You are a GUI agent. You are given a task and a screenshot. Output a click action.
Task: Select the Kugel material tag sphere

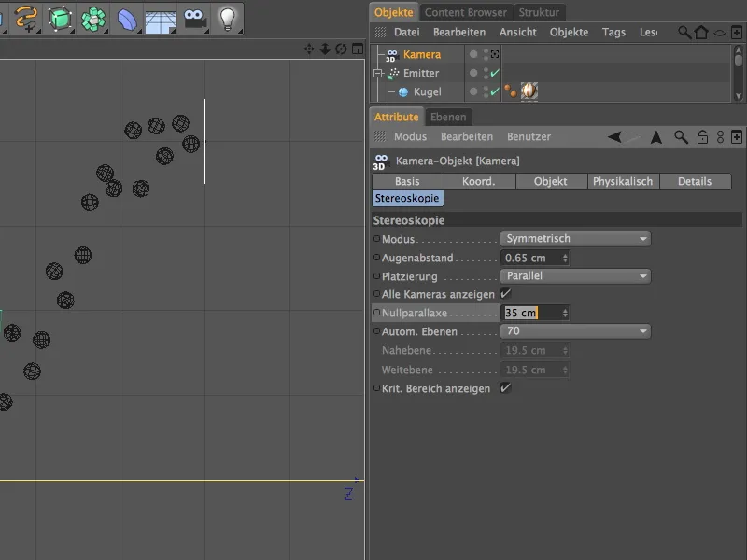[529, 91]
